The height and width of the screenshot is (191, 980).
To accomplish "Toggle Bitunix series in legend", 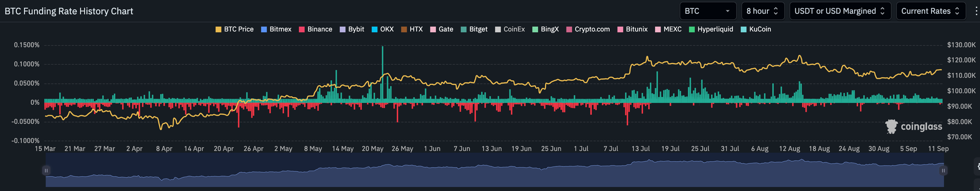I will click(x=633, y=29).
